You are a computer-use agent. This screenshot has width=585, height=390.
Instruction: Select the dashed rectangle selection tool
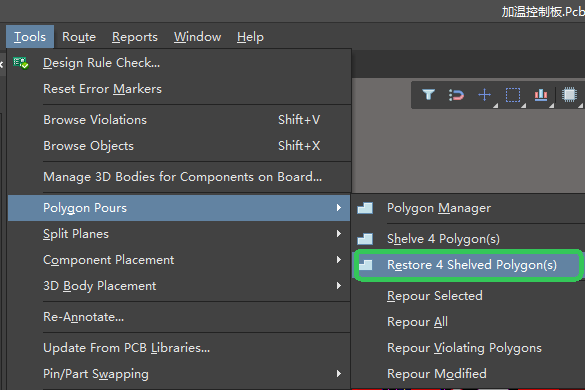click(513, 95)
